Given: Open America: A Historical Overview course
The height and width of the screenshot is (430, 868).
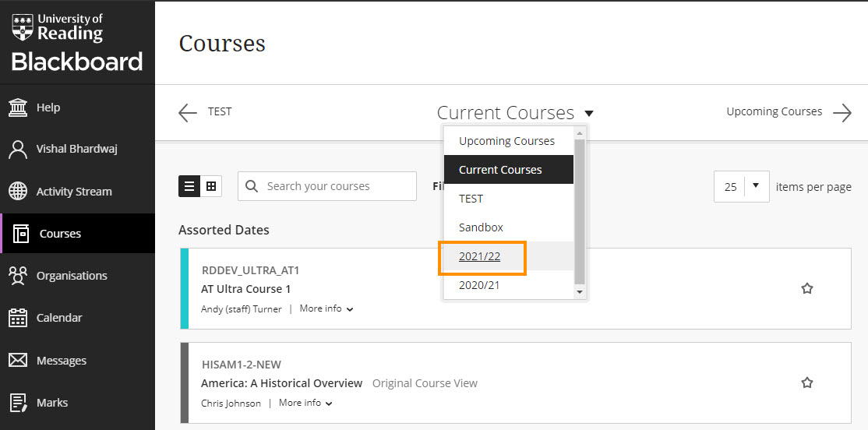Looking at the screenshot, I should tap(282, 383).
